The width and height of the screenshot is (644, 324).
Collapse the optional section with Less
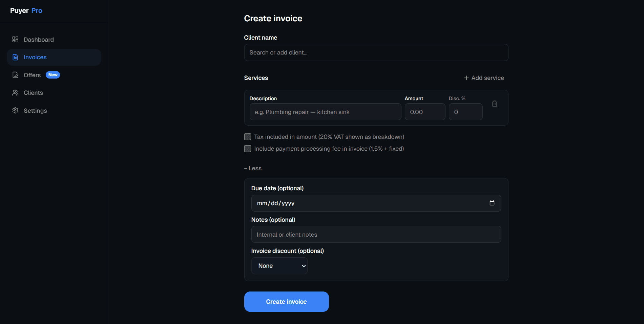pos(253,168)
